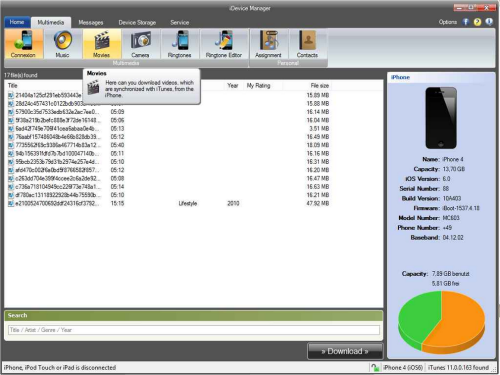The height and width of the screenshot is (375, 500).
Task: Click the Download button
Action: tap(345, 351)
